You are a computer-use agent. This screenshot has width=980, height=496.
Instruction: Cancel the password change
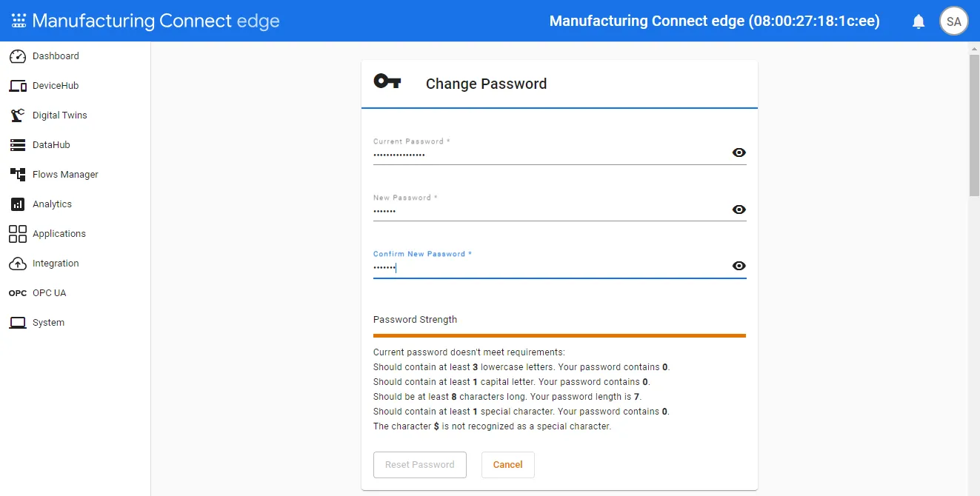coord(508,465)
